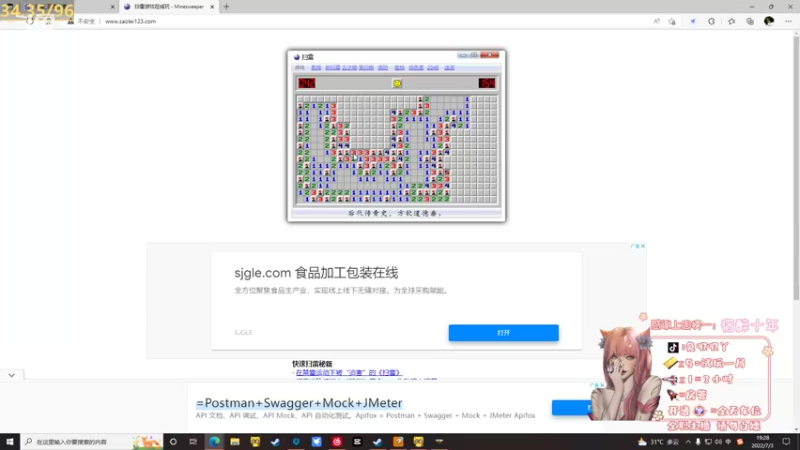Open 新扫雷 in the Minesweeper menu bar
The width and height of the screenshot is (800, 450).
tap(333, 67)
